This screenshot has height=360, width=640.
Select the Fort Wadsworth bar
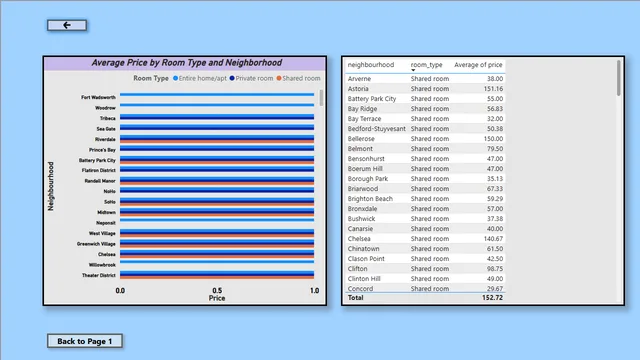(x=217, y=95)
